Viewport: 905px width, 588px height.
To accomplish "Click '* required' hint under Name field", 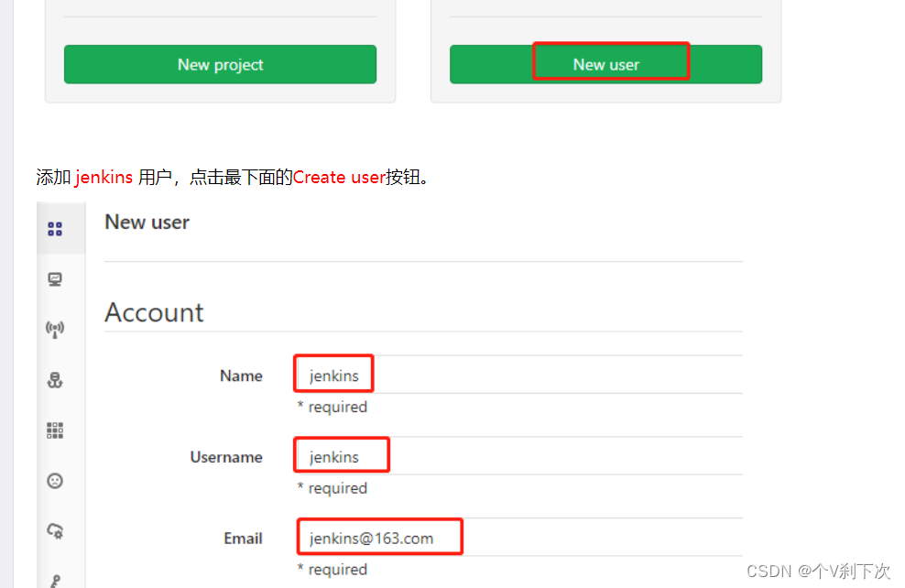I will tap(332, 407).
